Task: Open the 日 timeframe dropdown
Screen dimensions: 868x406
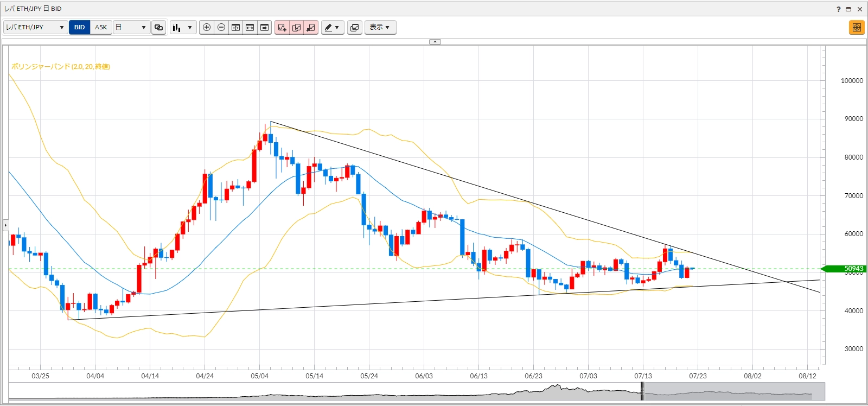Action: coord(131,27)
